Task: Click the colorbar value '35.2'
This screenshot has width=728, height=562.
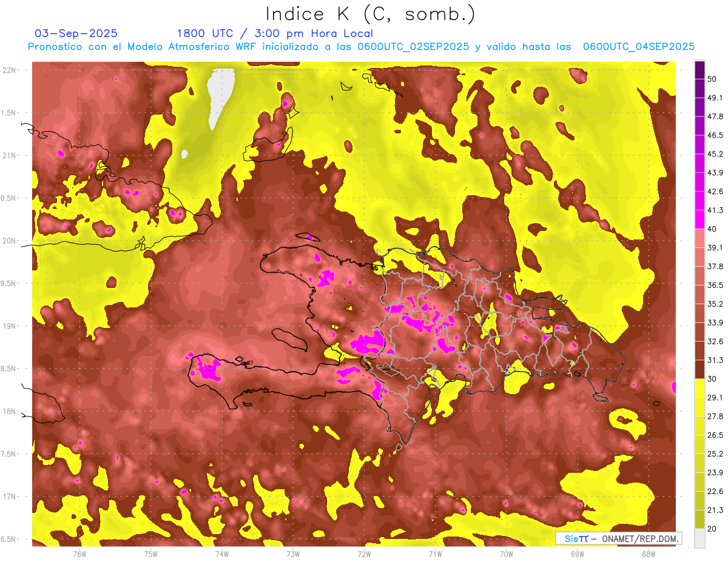Action: [715, 304]
